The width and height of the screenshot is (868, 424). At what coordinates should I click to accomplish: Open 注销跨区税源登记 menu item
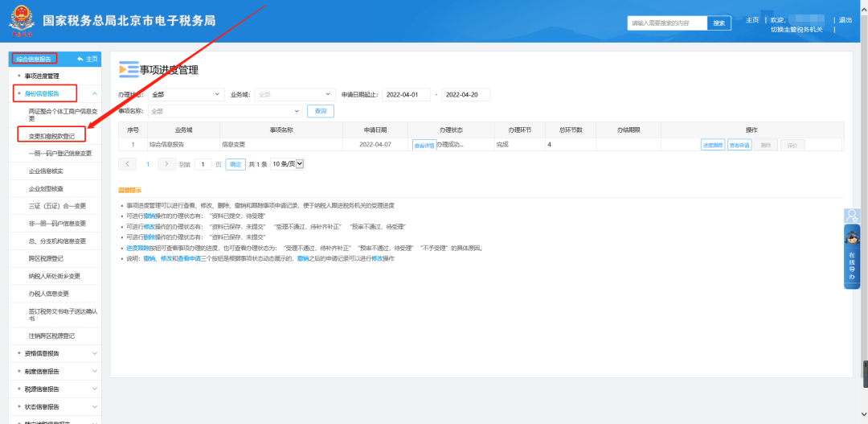click(x=51, y=335)
